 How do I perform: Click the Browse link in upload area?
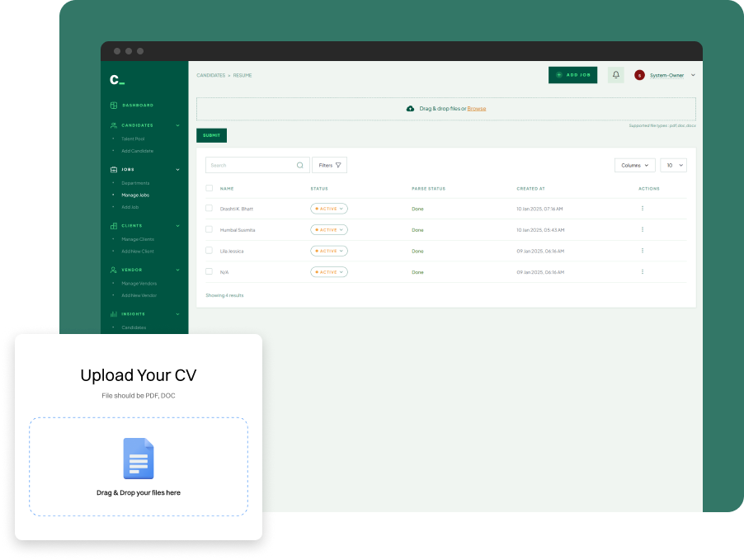point(477,109)
